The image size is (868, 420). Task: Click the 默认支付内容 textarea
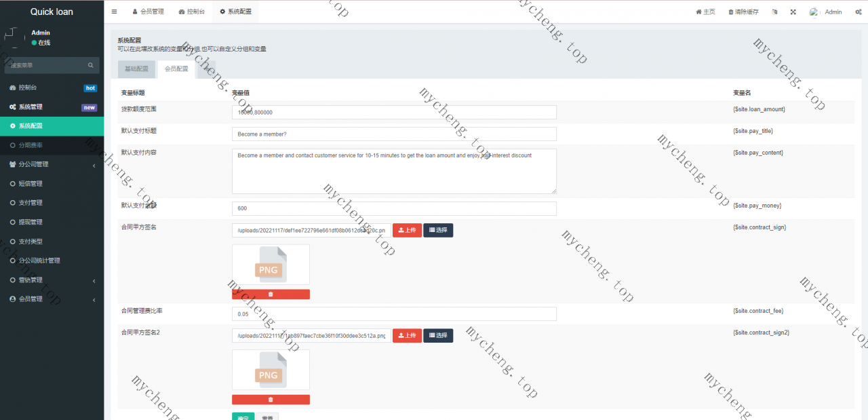pyautogui.click(x=394, y=171)
